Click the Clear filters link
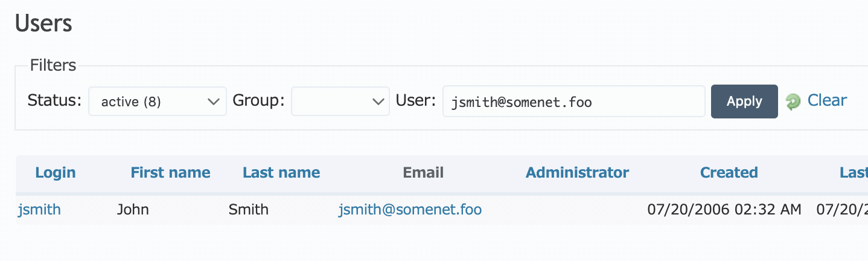The image size is (868, 261). coord(827,100)
